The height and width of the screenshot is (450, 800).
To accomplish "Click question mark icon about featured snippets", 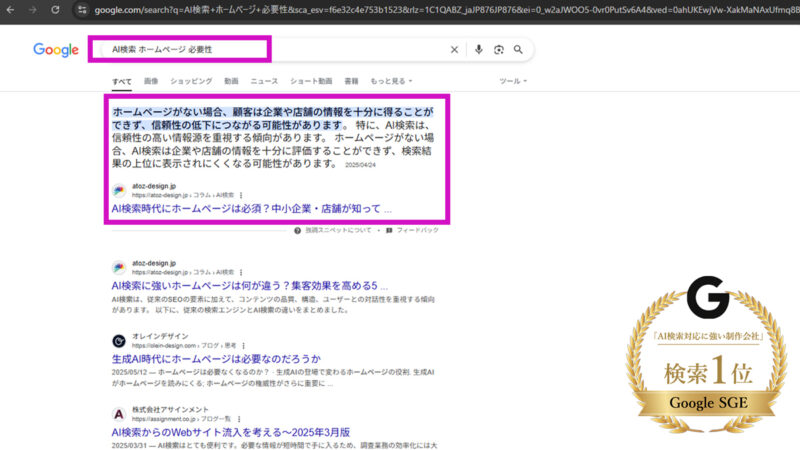I will point(297,231).
